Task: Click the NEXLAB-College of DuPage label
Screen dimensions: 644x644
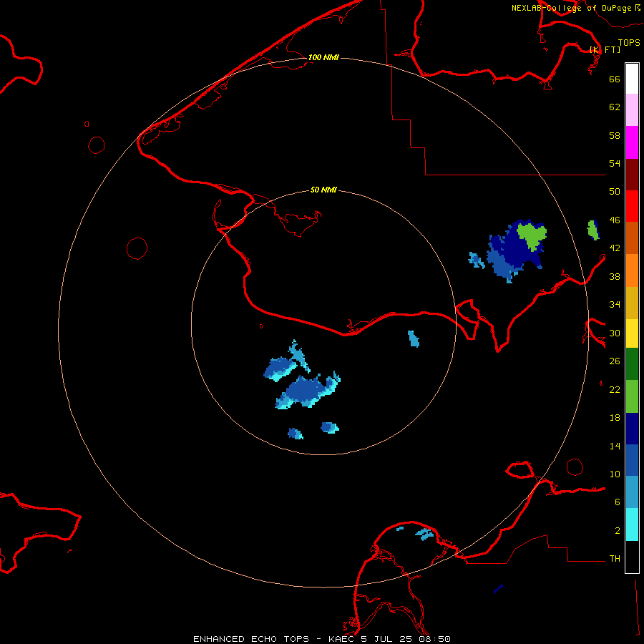Action: [571, 8]
